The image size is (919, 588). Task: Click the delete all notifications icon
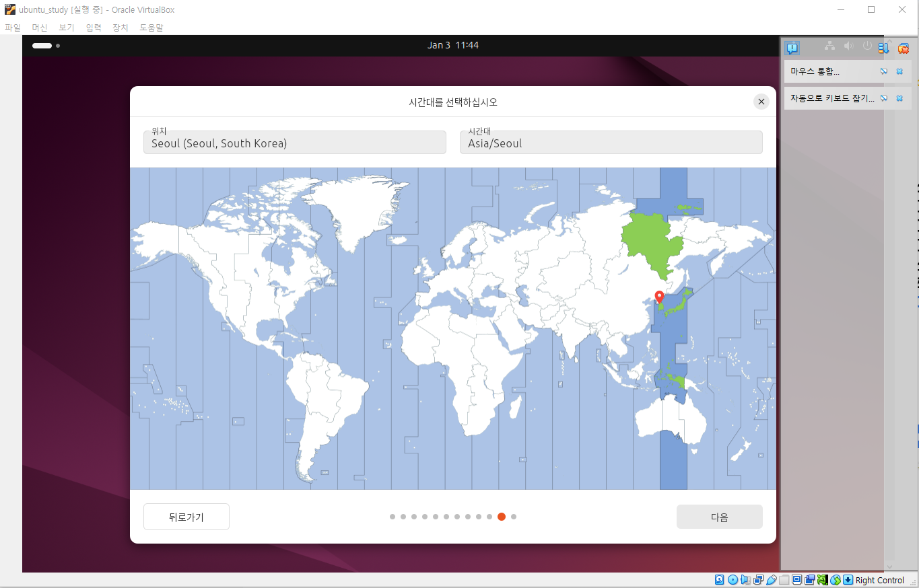(x=904, y=48)
